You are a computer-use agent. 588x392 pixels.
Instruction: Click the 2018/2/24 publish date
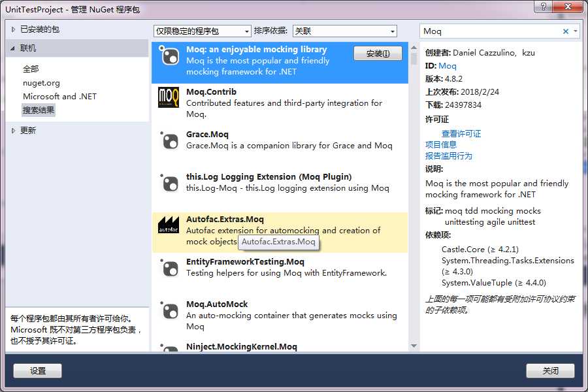point(480,92)
